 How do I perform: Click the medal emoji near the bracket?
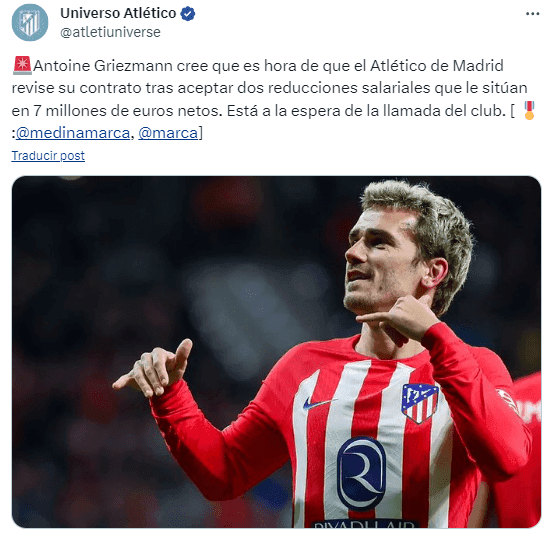529,110
